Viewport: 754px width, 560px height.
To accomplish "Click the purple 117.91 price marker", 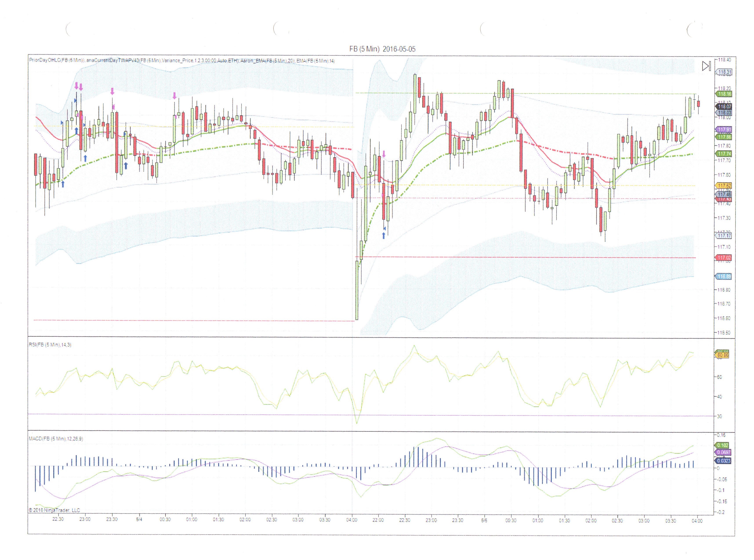I will click(724, 130).
